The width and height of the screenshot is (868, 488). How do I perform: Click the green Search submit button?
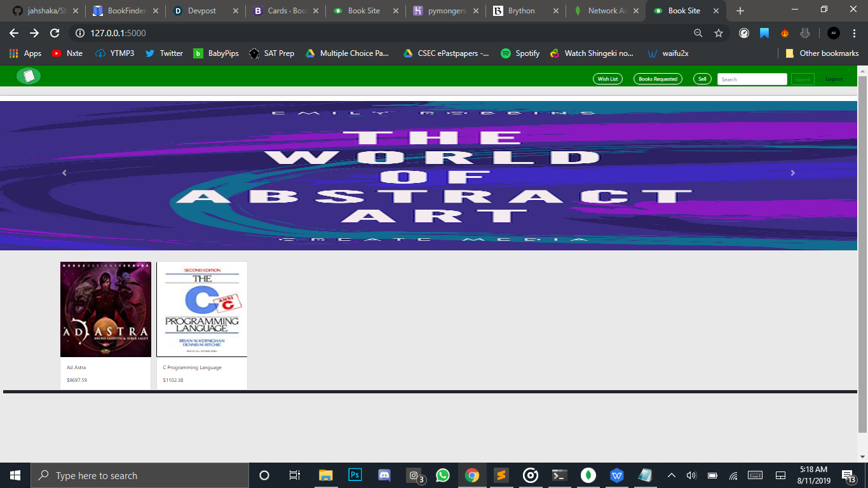coord(803,79)
